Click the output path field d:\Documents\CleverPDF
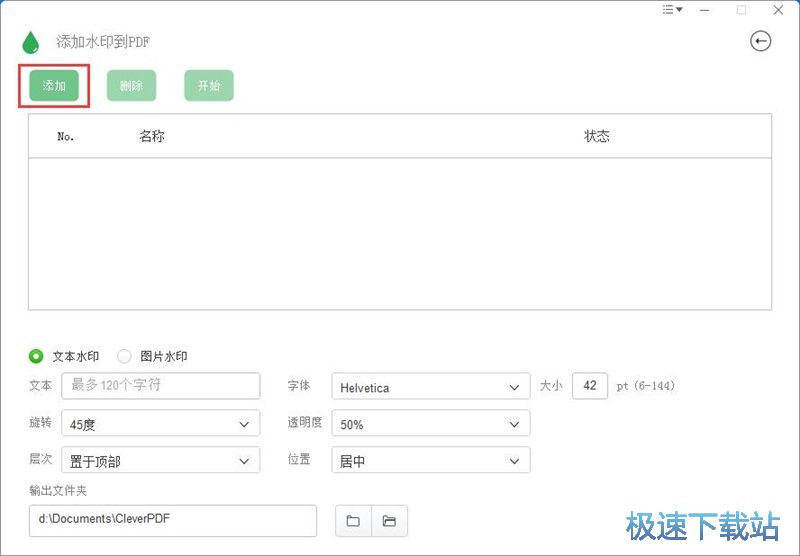This screenshot has height=556, width=800. [x=173, y=521]
